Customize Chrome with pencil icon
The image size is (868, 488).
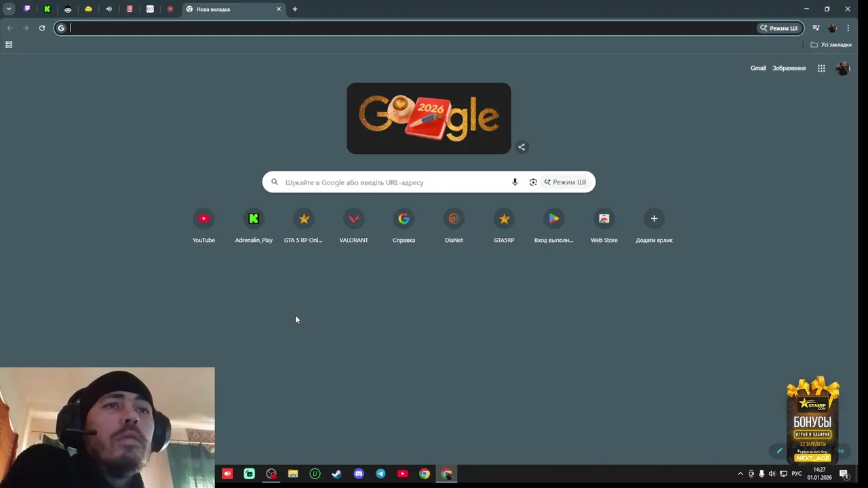(779, 450)
